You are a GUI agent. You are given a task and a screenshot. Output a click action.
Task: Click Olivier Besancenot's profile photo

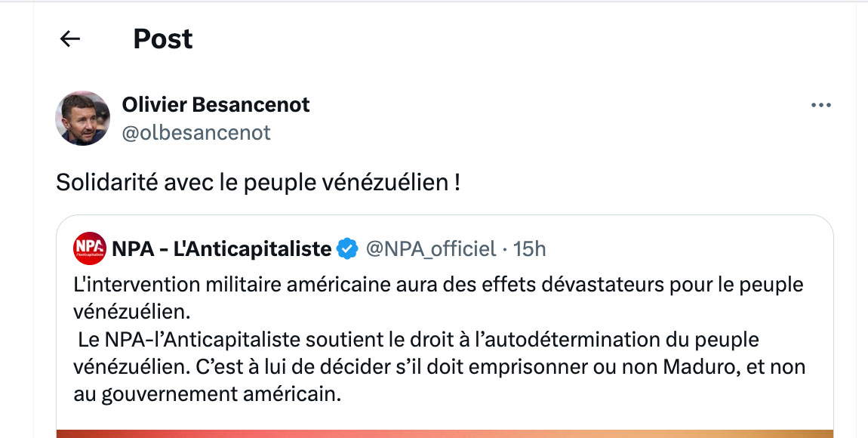pyautogui.click(x=83, y=119)
